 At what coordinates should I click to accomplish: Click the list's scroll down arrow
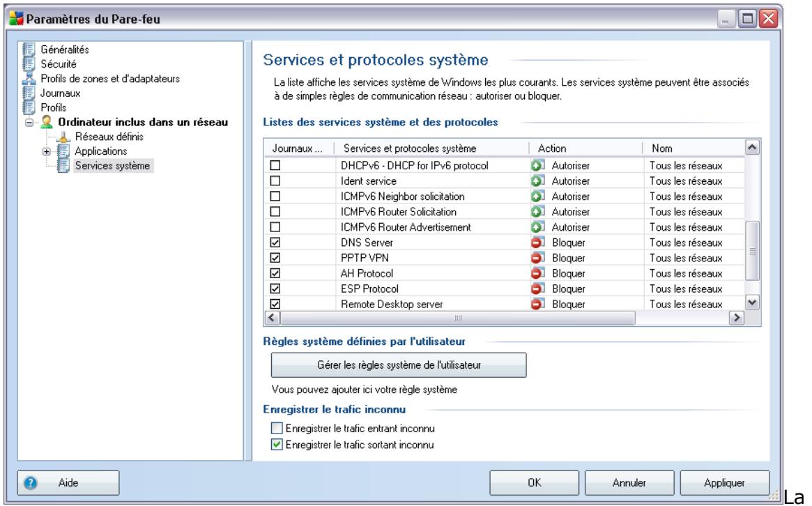coord(753,302)
